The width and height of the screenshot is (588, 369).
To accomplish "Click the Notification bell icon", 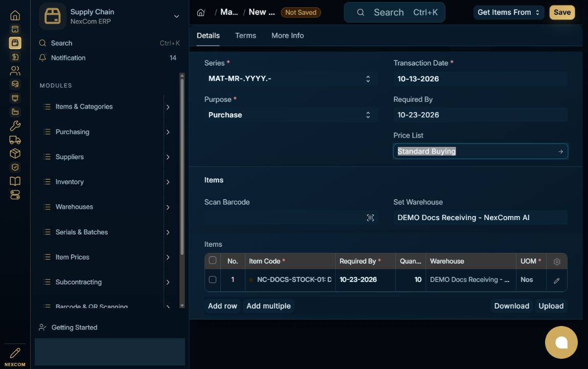I will pyautogui.click(x=43, y=58).
